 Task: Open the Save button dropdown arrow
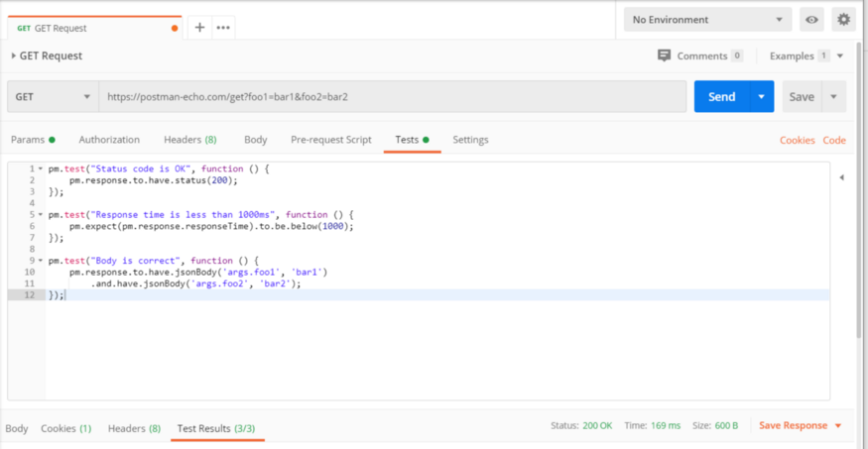tap(833, 97)
